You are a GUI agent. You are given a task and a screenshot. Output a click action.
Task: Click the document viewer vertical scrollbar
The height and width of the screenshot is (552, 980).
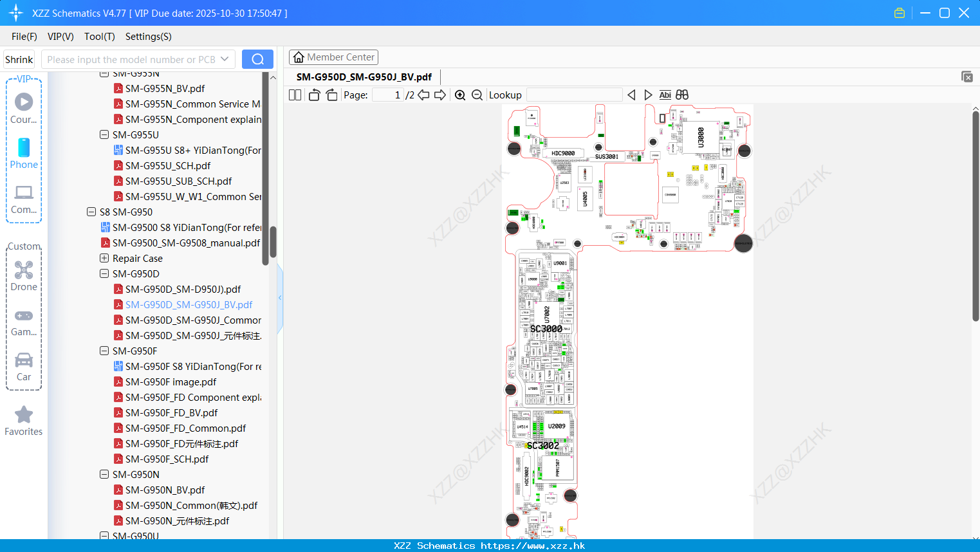pos(975,216)
